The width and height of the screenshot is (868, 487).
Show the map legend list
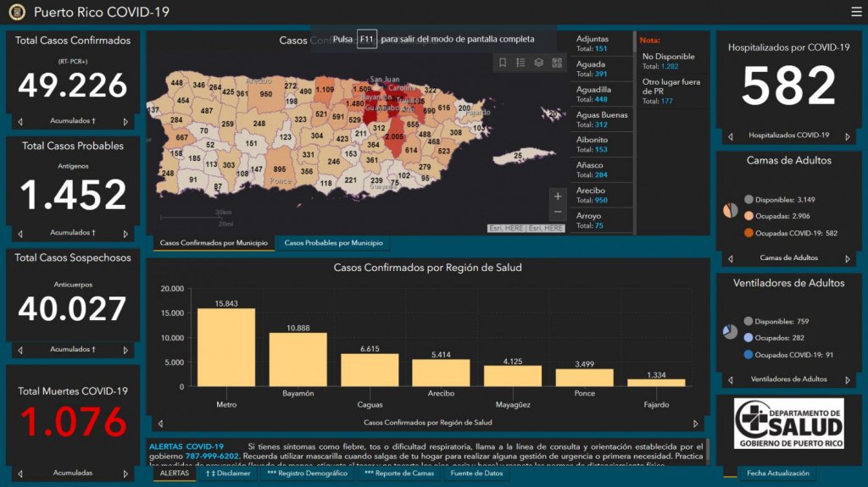pos(520,63)
